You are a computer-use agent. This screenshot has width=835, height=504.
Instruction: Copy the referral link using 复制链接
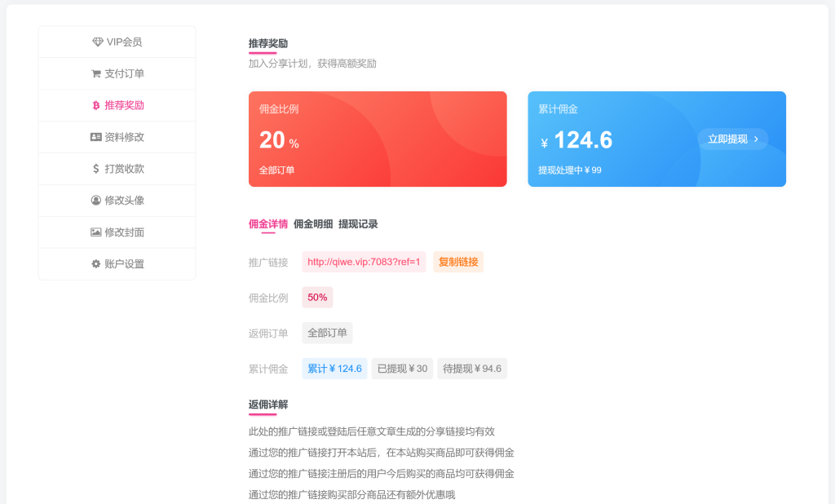458,262
